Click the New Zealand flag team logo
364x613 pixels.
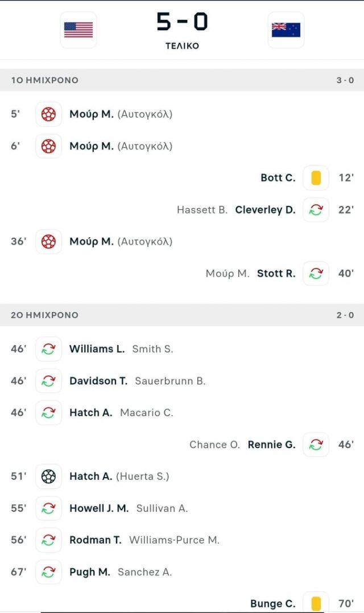286,30
